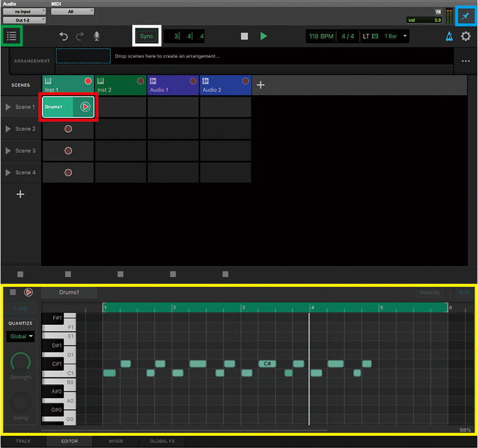The width and height of the screenshot is (478, 448).
Task: Open the Out 1-2 output dropdown
Action: [25, 20]
